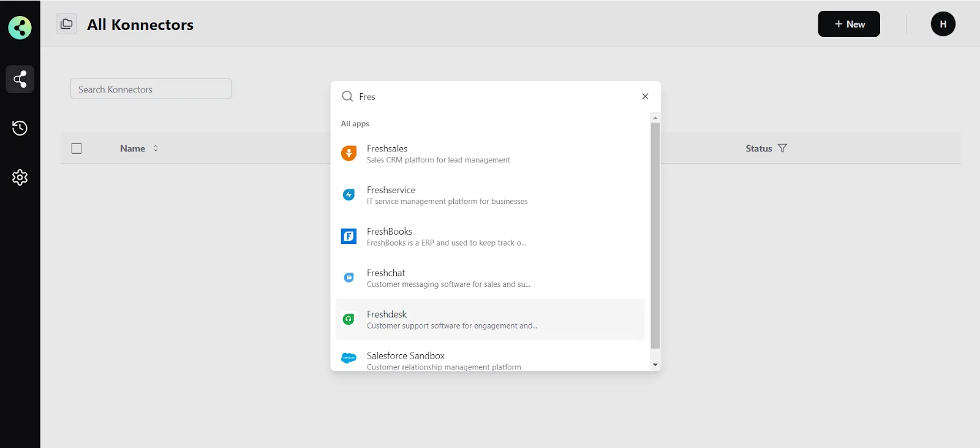
Task: Open the settings gear in the sidebar
Action: point(20,177)
